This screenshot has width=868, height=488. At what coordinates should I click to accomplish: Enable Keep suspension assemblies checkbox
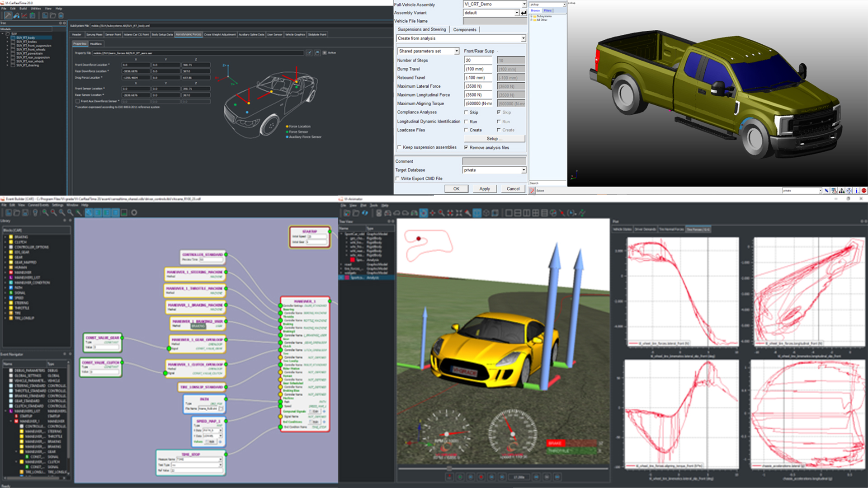tap(399, 147)
